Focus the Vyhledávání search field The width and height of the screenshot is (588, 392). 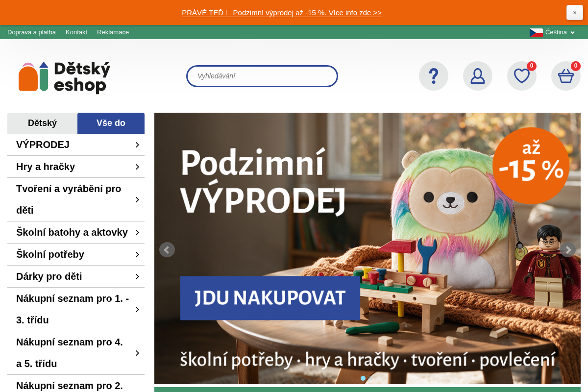[262, 76]
